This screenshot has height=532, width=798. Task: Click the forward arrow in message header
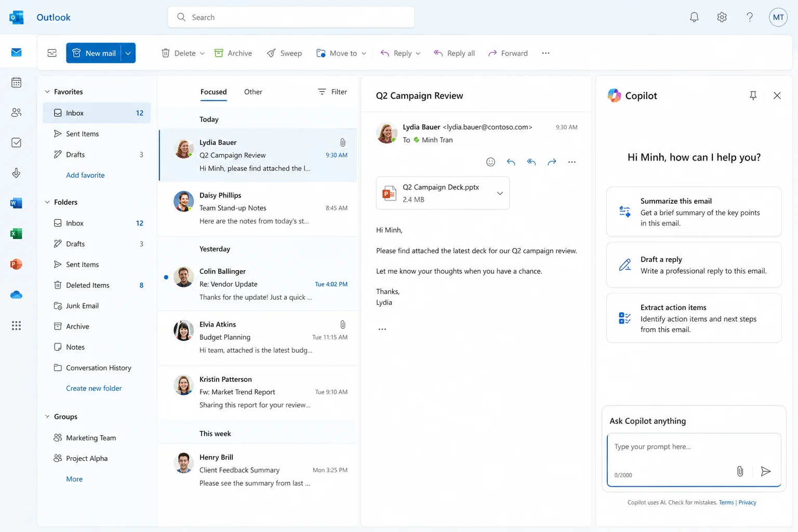click(552, 162)
